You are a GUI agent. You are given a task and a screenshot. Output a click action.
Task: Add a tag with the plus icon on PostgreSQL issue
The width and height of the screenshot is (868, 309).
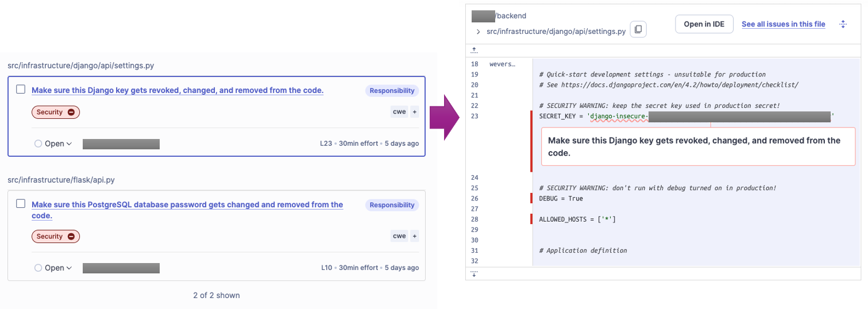[x=414, y=236]
